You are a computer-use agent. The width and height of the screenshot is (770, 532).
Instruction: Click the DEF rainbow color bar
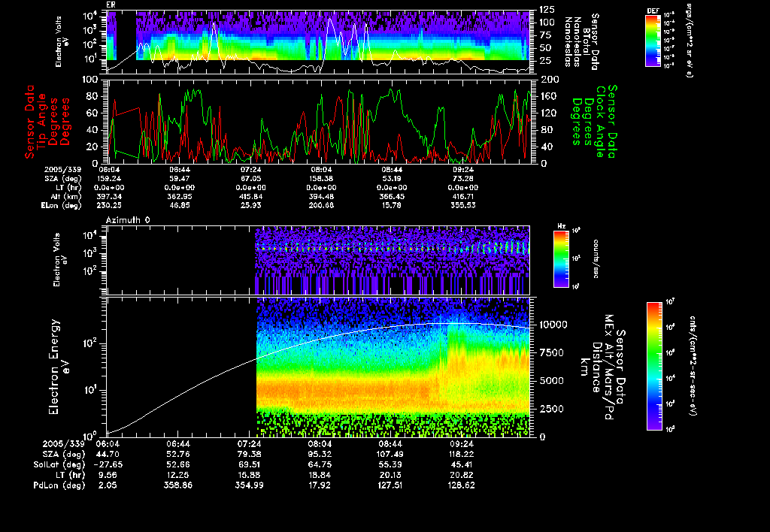click(x=653, y=41)
